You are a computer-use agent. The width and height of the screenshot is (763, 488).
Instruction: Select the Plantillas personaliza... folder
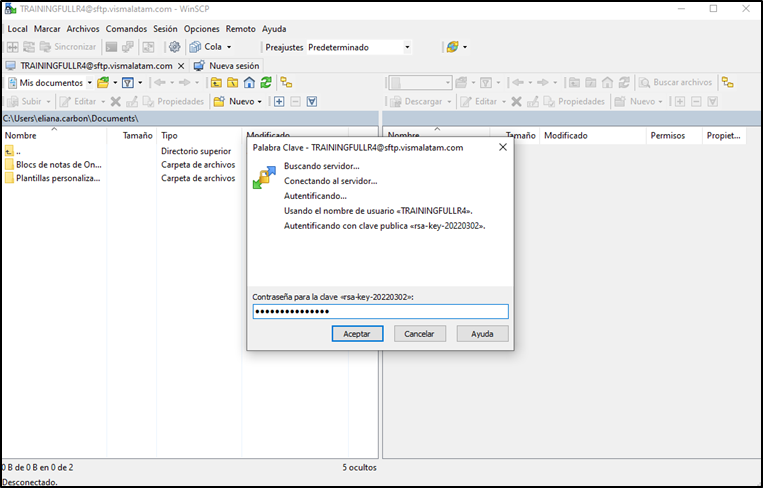coord(53,178)
